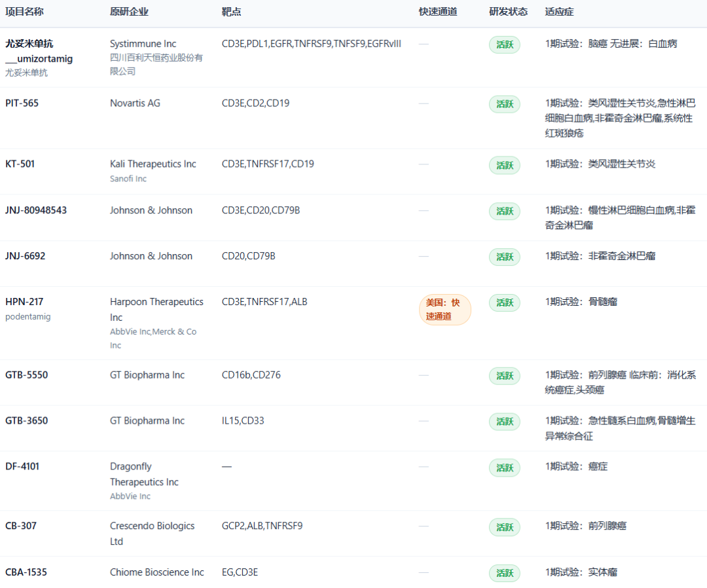Click the 研发状态 column header
The height and width of the screenshot is (588, 707).
point(508,12)
